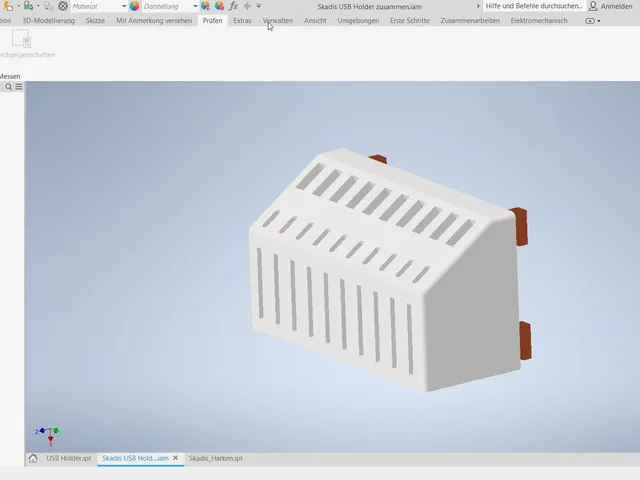Viewport: 640px width, 480px height.
Task: Click the green update icon in quick access
Action: coord(28,6)
